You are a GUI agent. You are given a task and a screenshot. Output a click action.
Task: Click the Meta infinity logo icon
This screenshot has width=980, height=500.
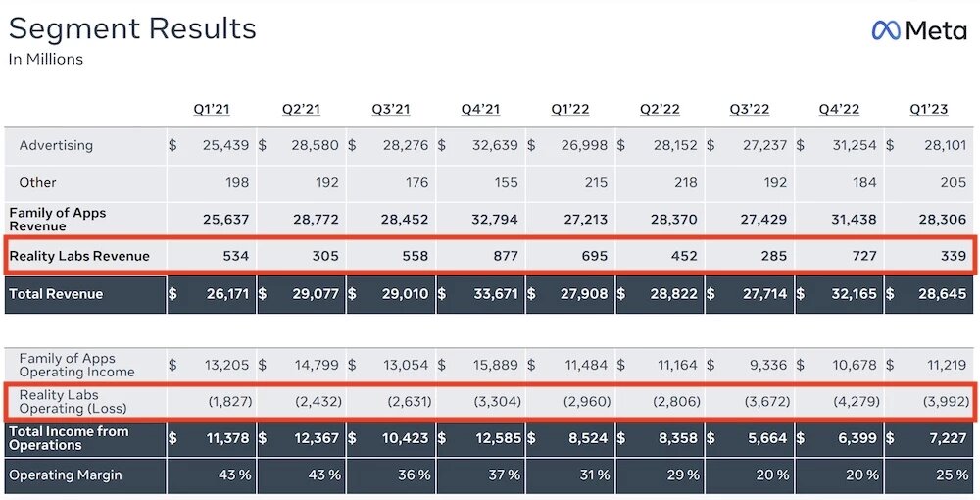pos(886,30)
